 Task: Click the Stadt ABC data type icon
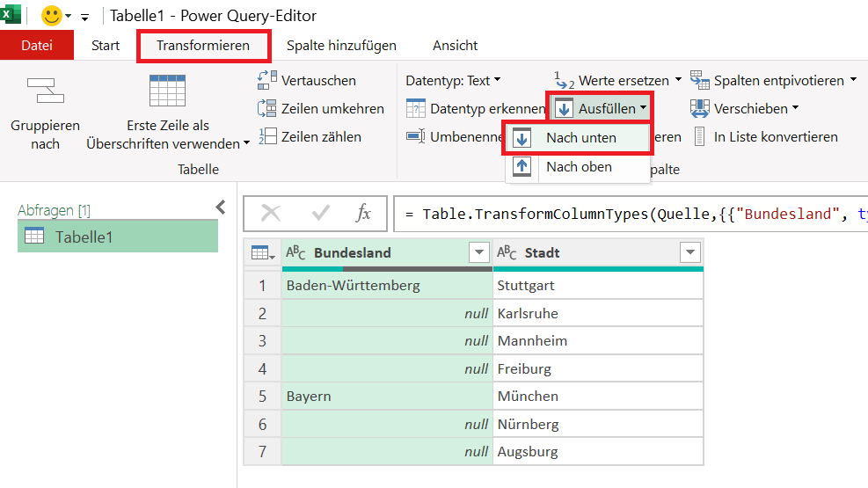pyautogui.click(x=507, y=253)
